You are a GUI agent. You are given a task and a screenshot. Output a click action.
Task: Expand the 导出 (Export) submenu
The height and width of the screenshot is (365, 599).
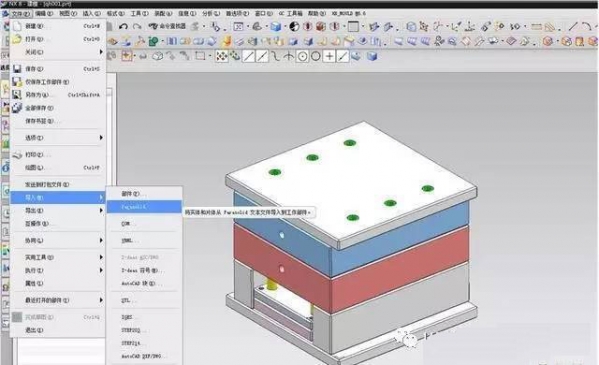click(x=58, y=211)
